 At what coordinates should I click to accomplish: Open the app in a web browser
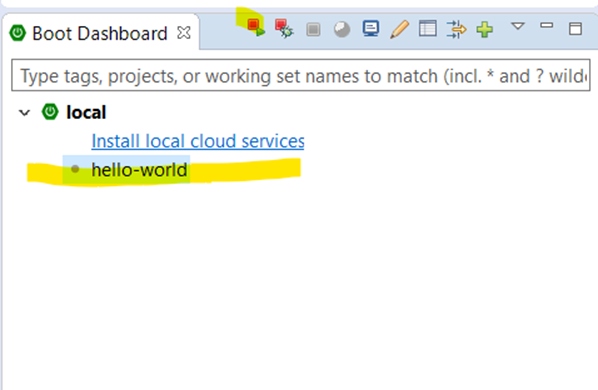click(342, 29)
